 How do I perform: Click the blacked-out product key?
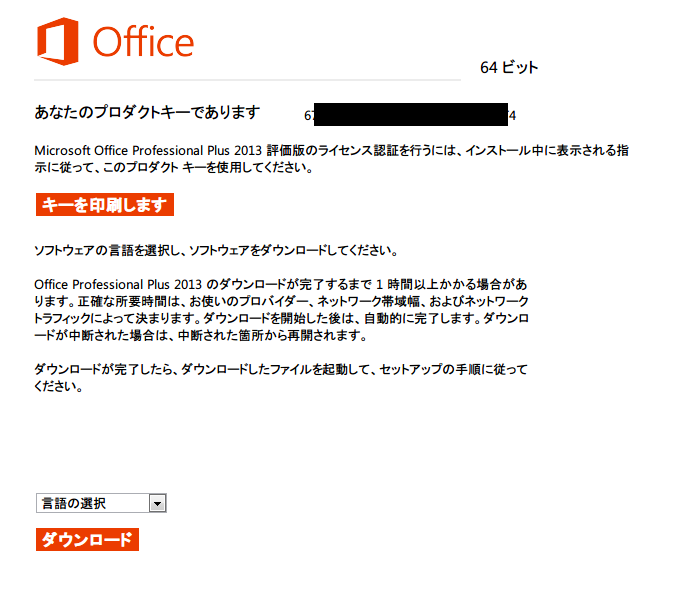point(411,114)
